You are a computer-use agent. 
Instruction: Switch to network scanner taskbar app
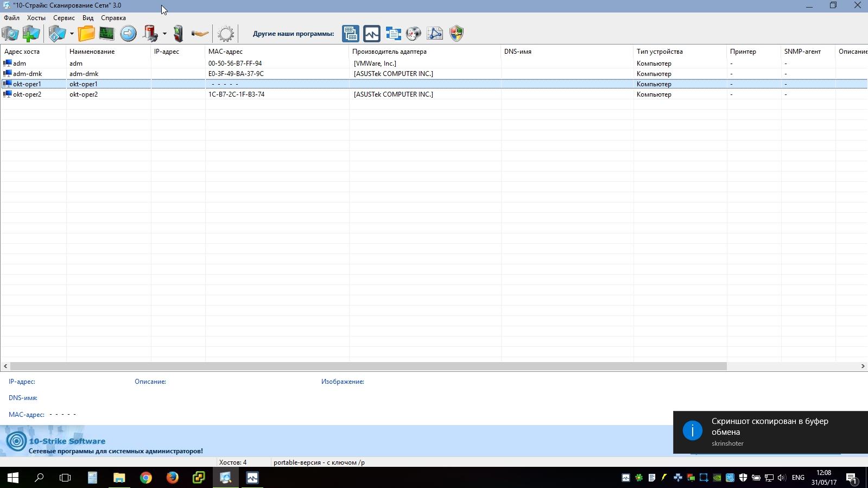tap(225, 478)
